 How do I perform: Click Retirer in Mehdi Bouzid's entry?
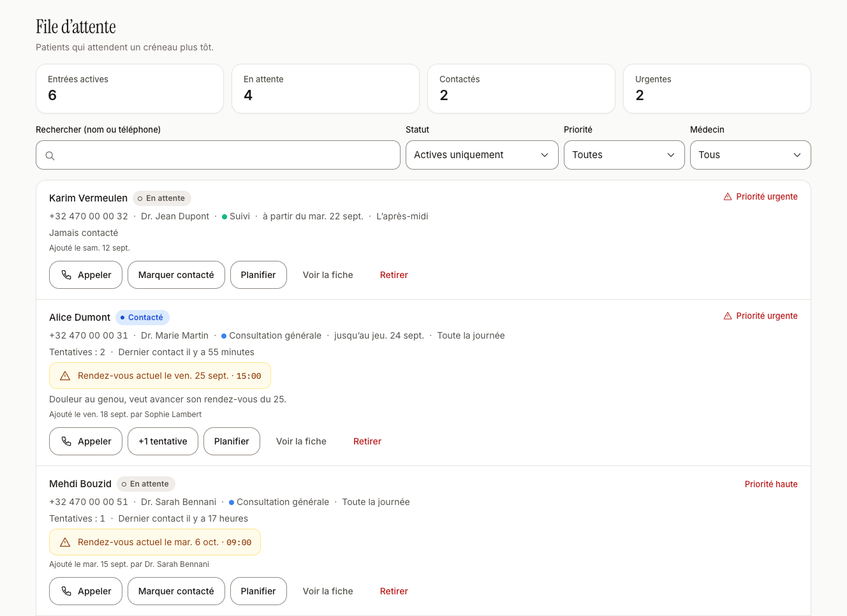pos(394,591)
